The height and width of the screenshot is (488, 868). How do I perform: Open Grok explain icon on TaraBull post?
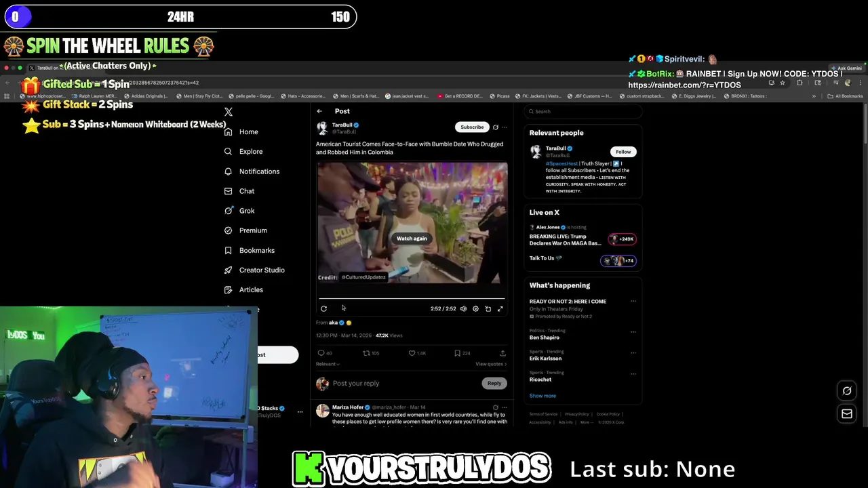pos(496,127)
